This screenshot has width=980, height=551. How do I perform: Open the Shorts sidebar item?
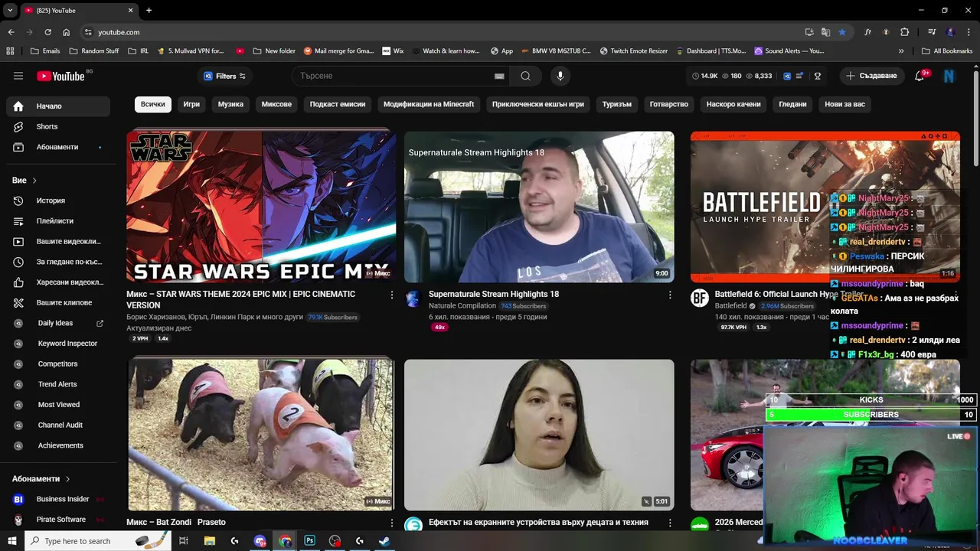(58, 126)
